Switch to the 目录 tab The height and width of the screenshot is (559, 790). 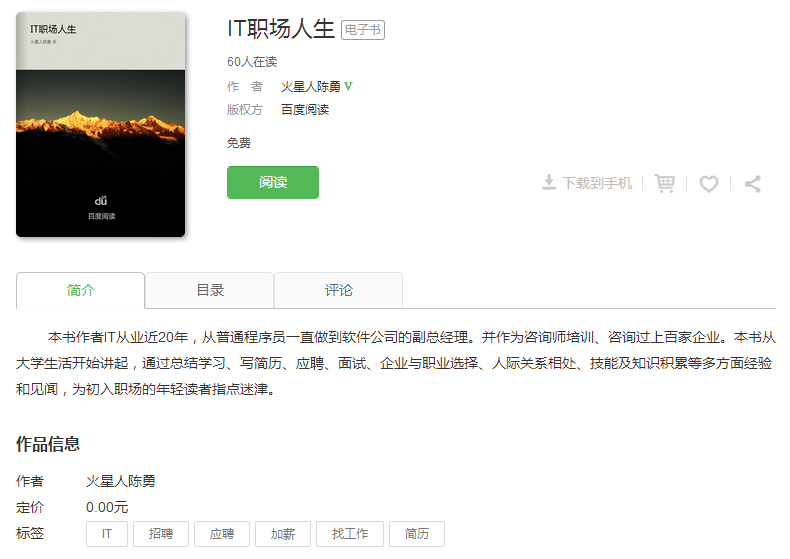click(210, 291)
